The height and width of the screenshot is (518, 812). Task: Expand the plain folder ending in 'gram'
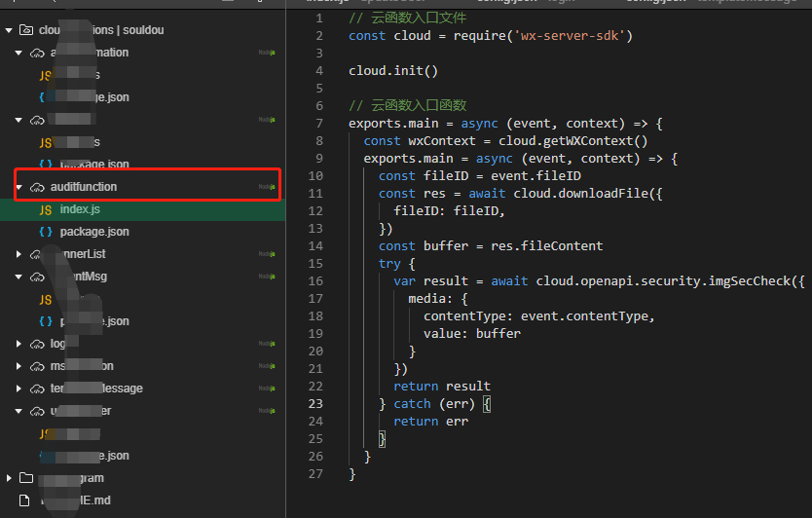pyautogui.click(x=9, y=478)
